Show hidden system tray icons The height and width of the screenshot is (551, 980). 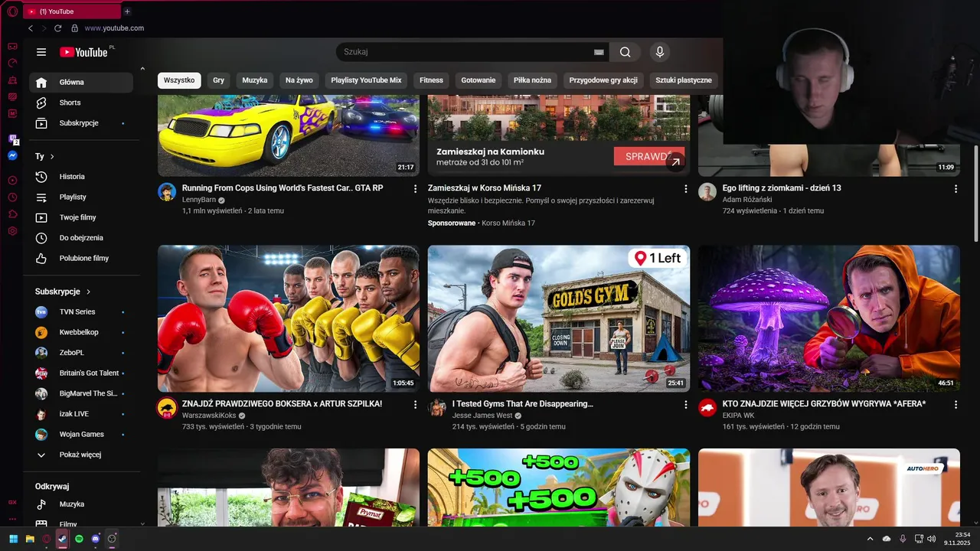point(871,539)
